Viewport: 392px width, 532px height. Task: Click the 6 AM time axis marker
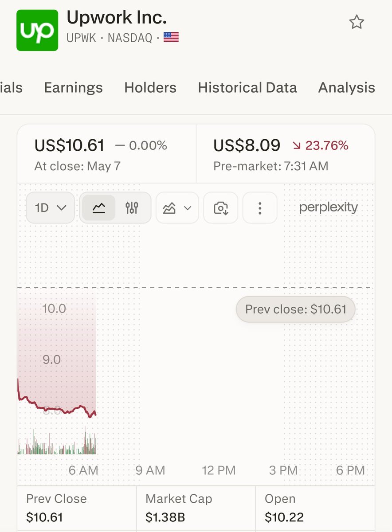[84, 470]
